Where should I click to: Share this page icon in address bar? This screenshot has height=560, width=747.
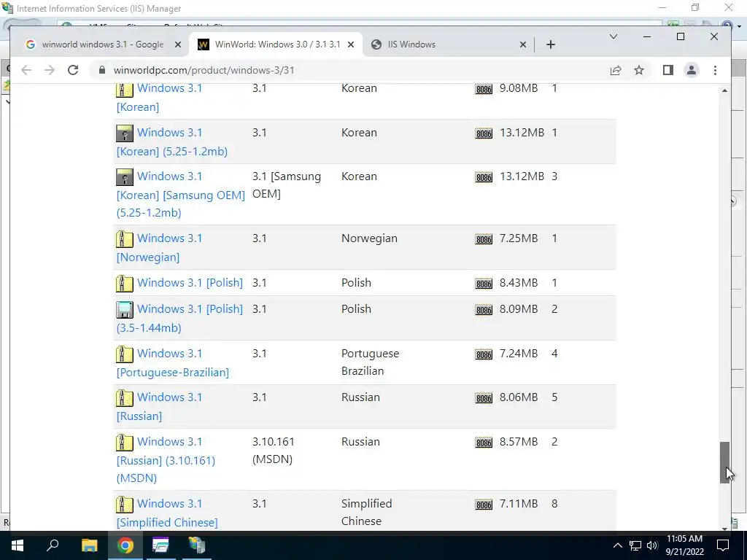(616, 71)
